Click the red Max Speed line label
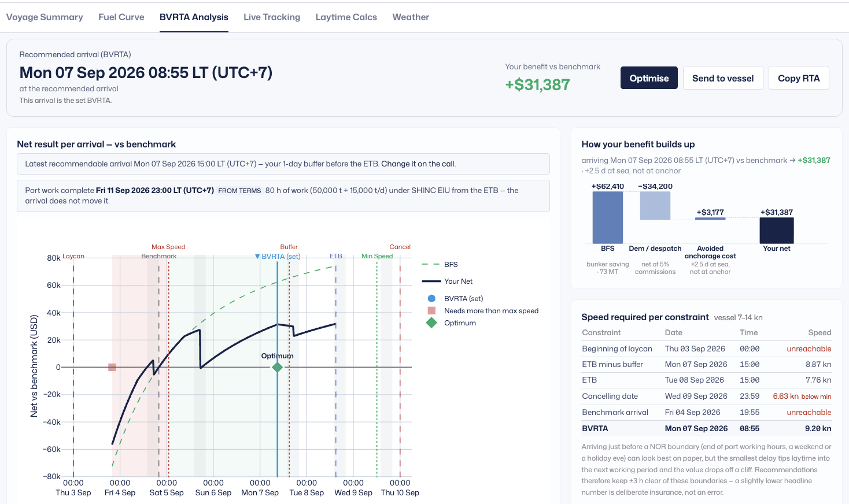The width and height of the screenshot is (849, 504). coord(168,247)
